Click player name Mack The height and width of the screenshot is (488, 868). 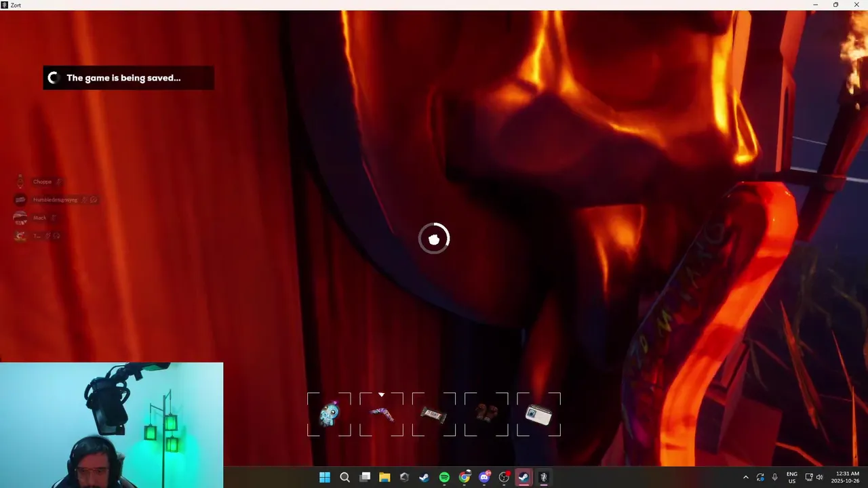click(x=40, y=218)
